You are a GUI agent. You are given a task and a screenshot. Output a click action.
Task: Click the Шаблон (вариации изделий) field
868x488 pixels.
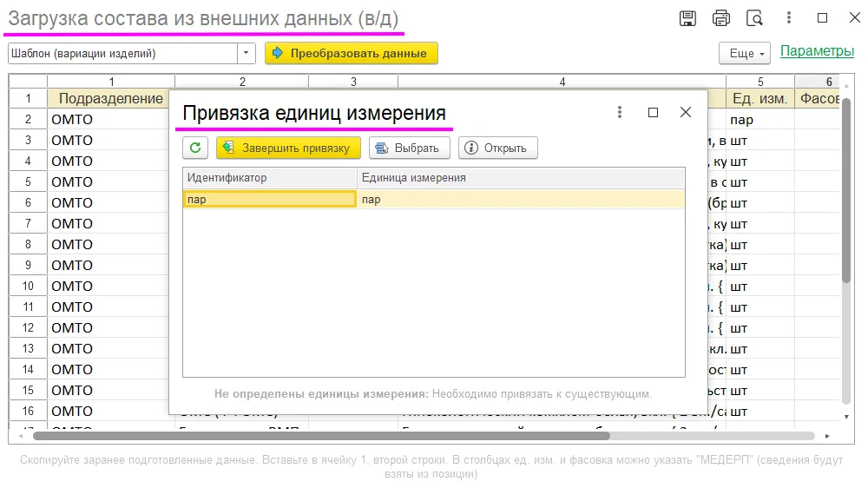click(x=123, y=53)
